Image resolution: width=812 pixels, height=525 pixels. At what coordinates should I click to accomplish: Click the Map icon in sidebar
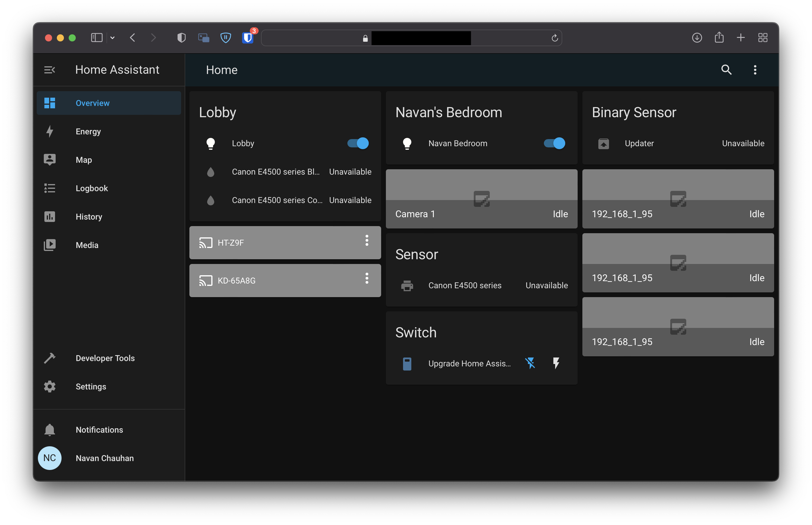tap(50, 160)
